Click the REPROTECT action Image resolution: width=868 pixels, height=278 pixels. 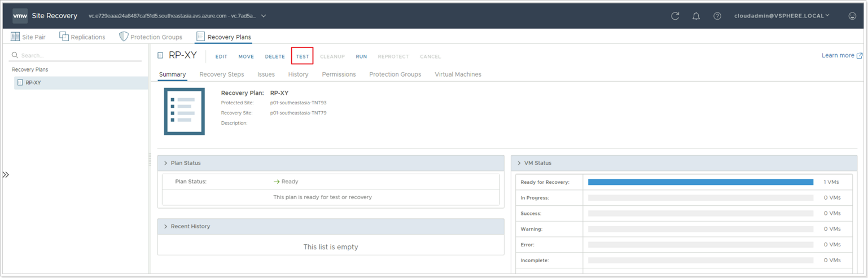tap(393, 56)
